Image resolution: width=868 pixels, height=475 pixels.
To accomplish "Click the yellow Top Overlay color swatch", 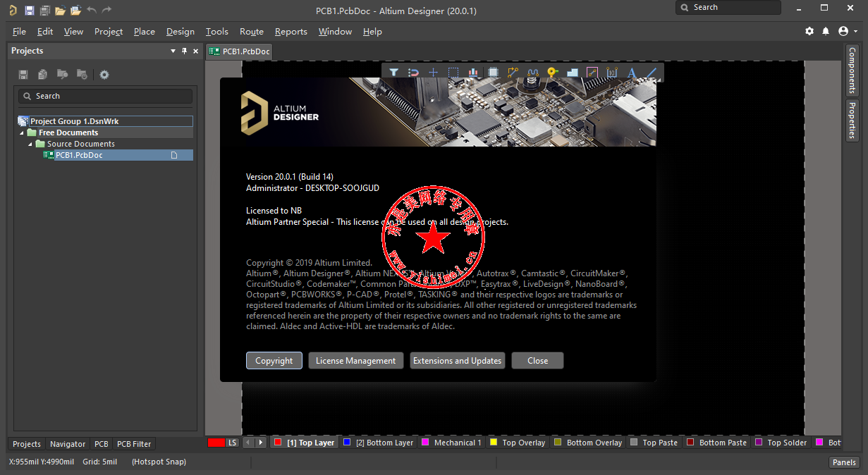I will pos(494,443).
